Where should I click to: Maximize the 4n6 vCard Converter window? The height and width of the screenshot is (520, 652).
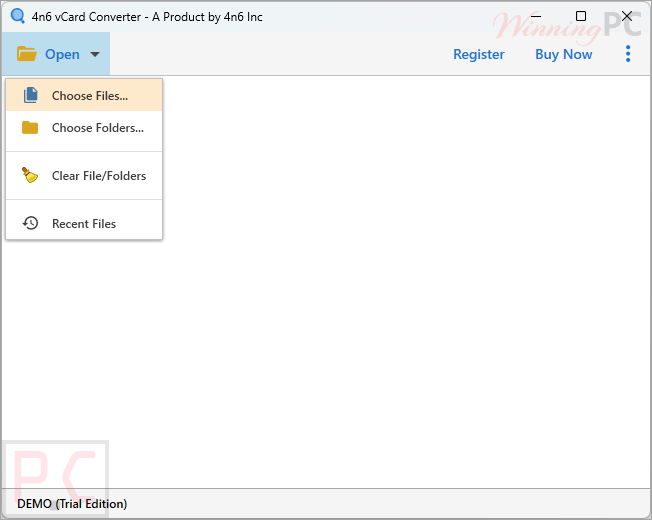(x=581, y=16)
